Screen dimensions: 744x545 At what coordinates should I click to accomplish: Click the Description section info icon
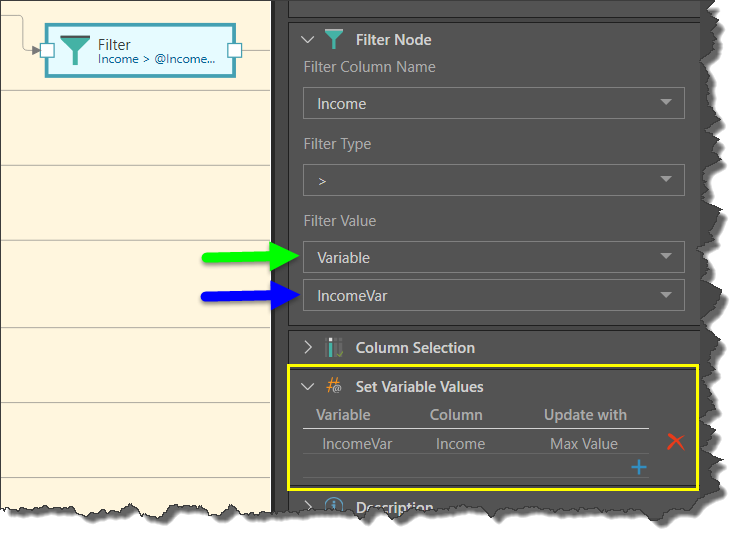(x=334, y=507)
